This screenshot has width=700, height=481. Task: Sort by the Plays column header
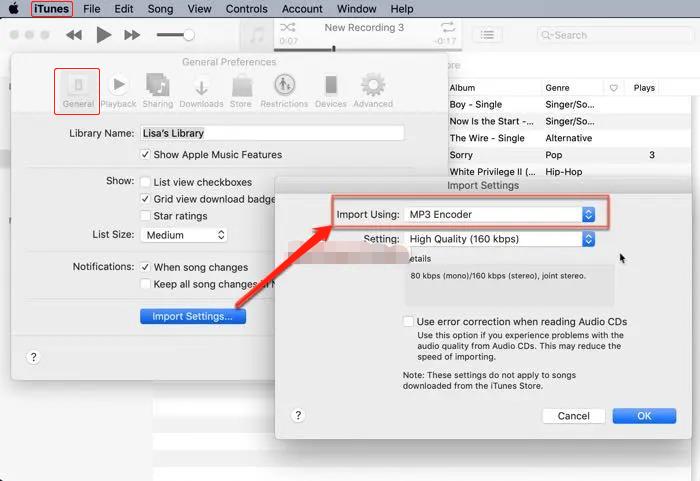click(644, 88)
